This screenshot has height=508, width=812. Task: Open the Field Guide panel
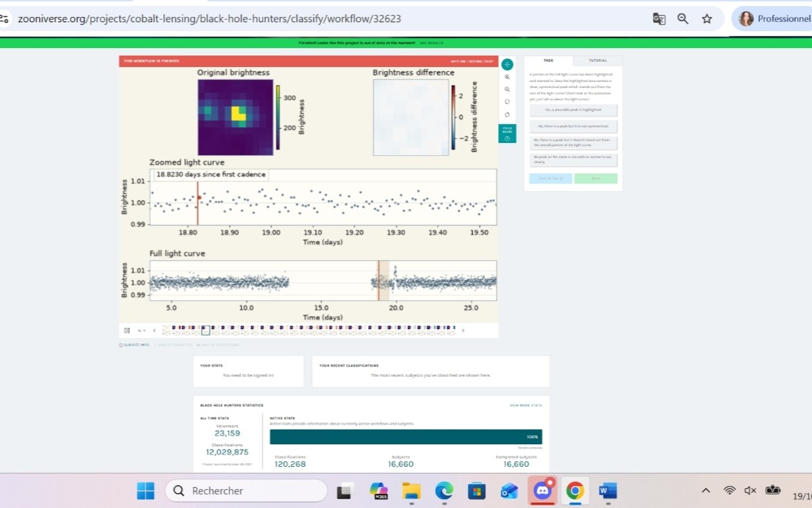coord(507,133)
